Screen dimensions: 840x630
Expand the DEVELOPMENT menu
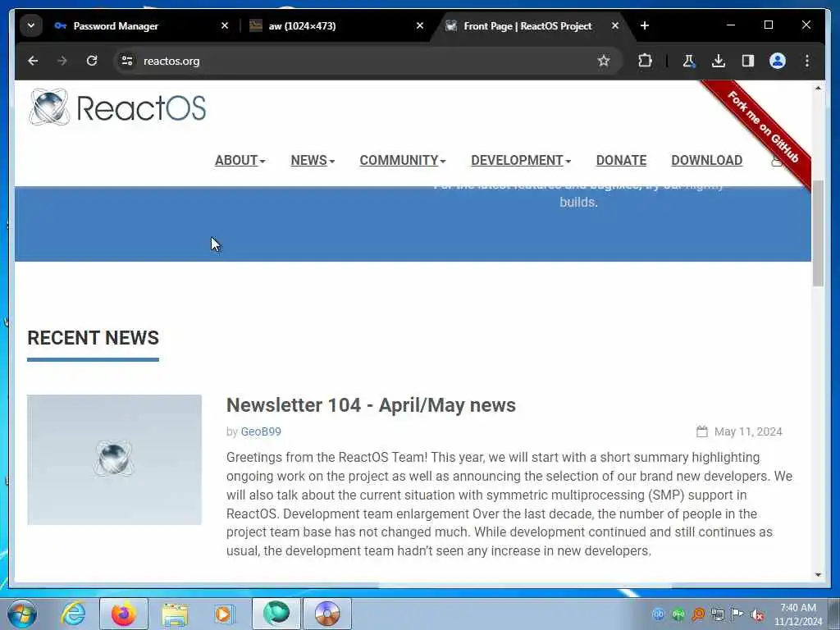521,160
